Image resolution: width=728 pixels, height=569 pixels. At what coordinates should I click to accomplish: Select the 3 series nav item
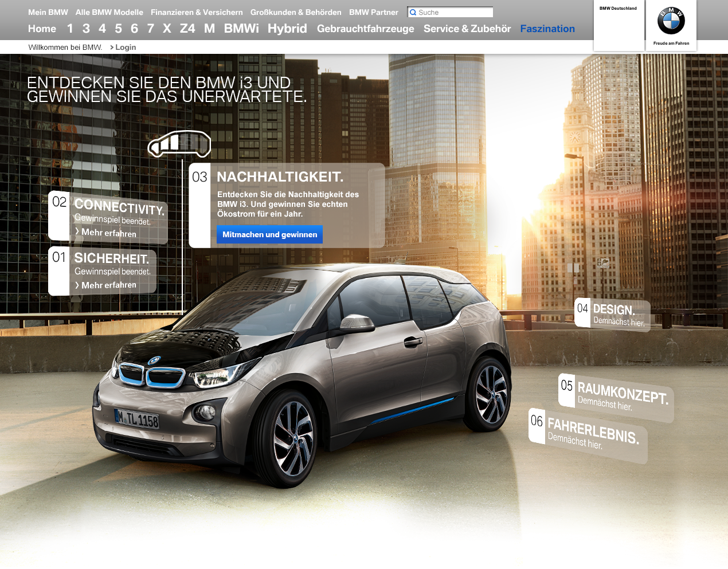(x=86, y=29)
